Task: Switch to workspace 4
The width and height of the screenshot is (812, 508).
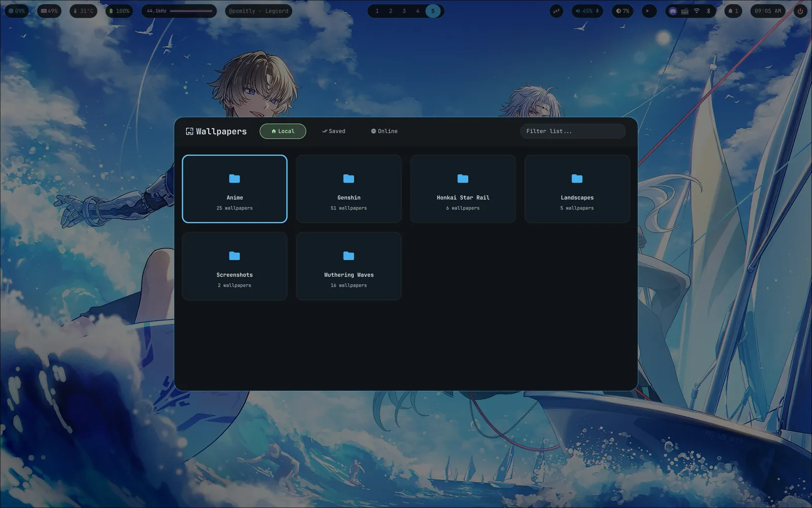Action: coord(418,11)
